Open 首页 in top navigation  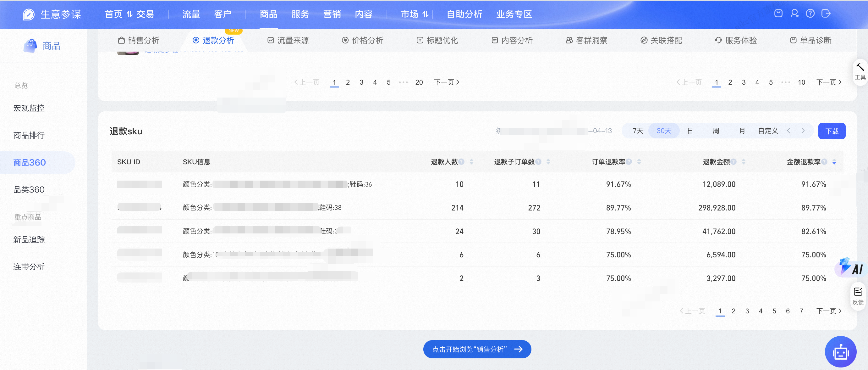[x=113, y=14]
